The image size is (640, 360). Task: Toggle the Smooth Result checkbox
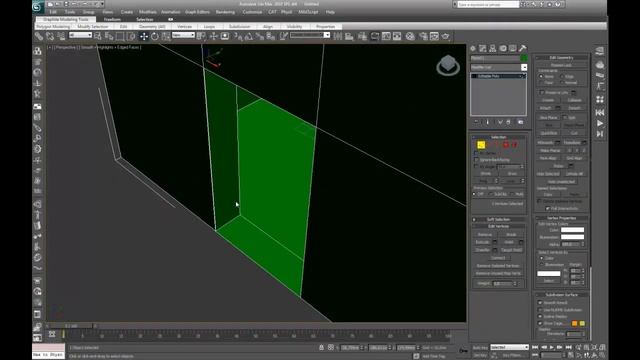click(x=540, y=302)
